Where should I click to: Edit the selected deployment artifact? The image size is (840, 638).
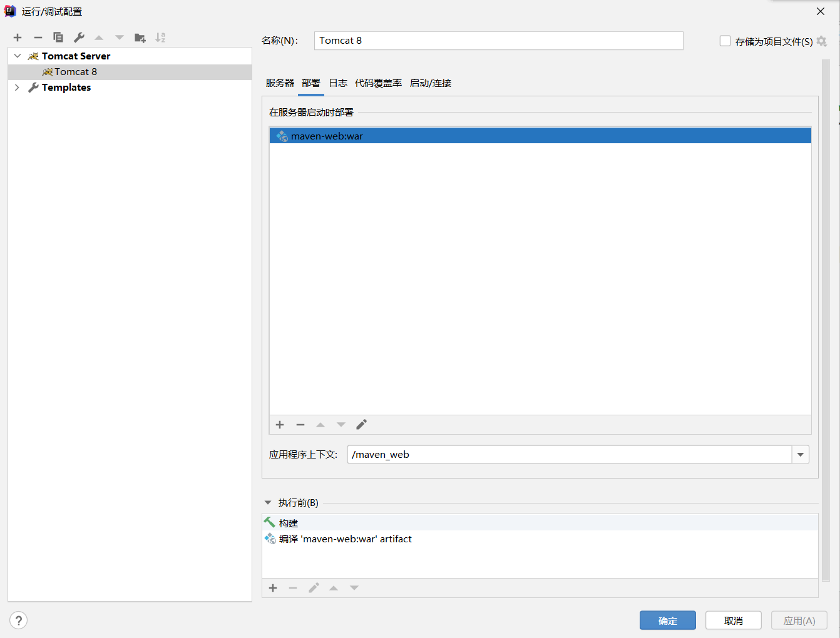[362, 425]
